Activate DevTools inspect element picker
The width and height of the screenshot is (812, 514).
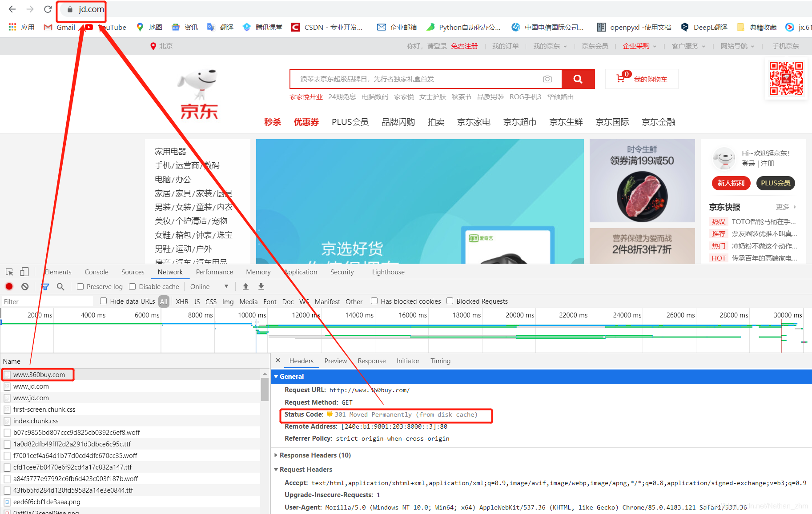[x=9, y=272]
